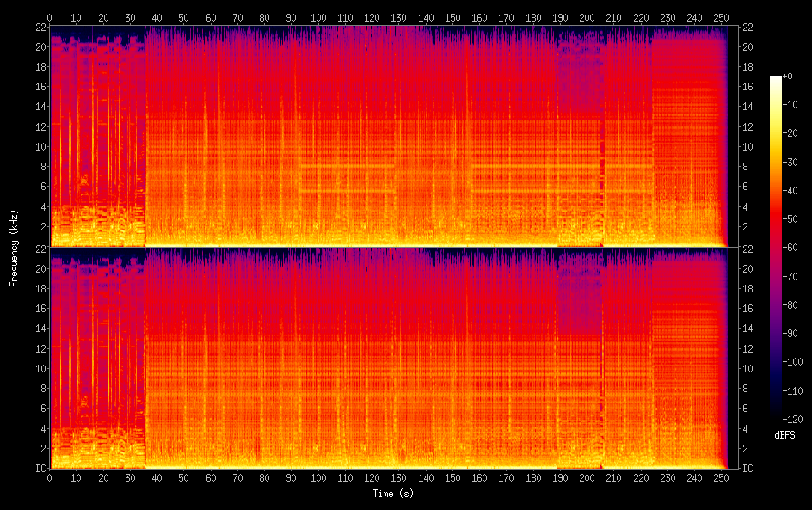The height and width of the screenshot is (510, 812).
Task: Click the "dBFS" label under the color scale
Action: pyautogui.click(x=784, y=436)
